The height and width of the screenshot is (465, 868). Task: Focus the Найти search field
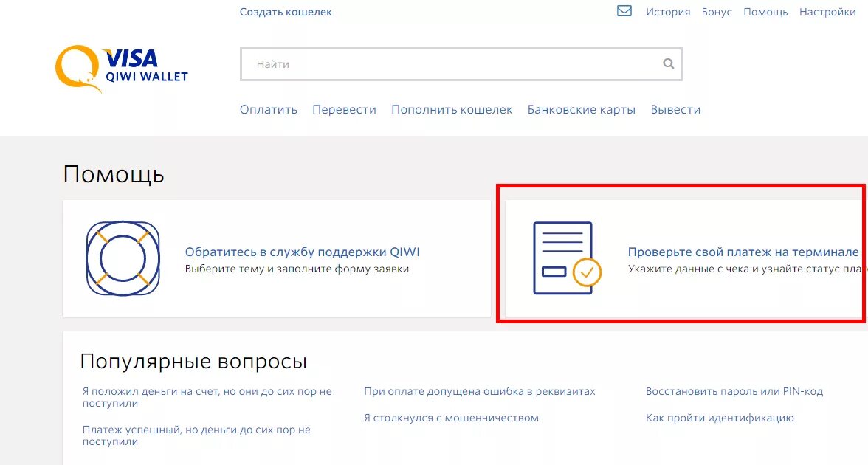(x=461, y=64)
